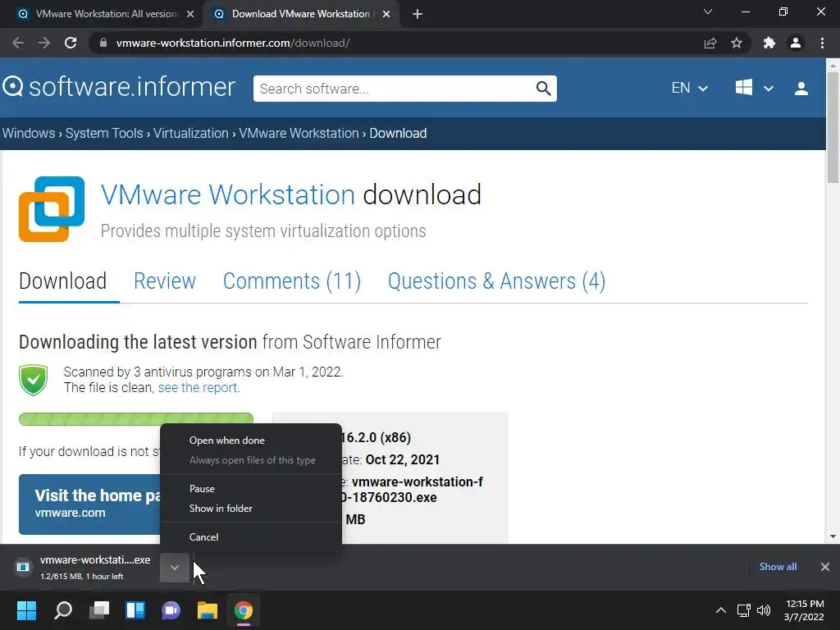The image size is (840, 630).
Task: Click VMware Workstation breadcrumb link
Action: tap(299, 134)
